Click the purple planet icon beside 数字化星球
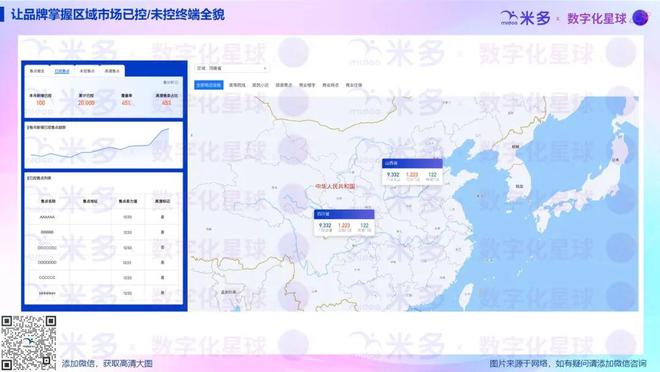 coord(641,18)
